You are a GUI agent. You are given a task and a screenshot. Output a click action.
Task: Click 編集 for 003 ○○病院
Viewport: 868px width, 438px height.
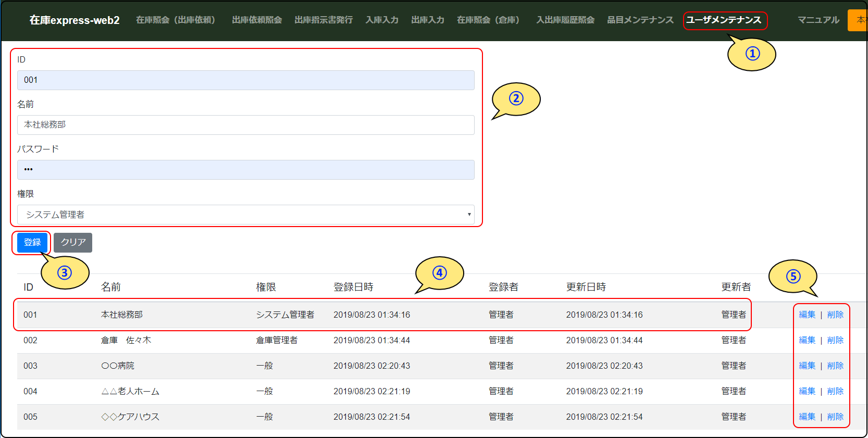(x=807, y=366)
